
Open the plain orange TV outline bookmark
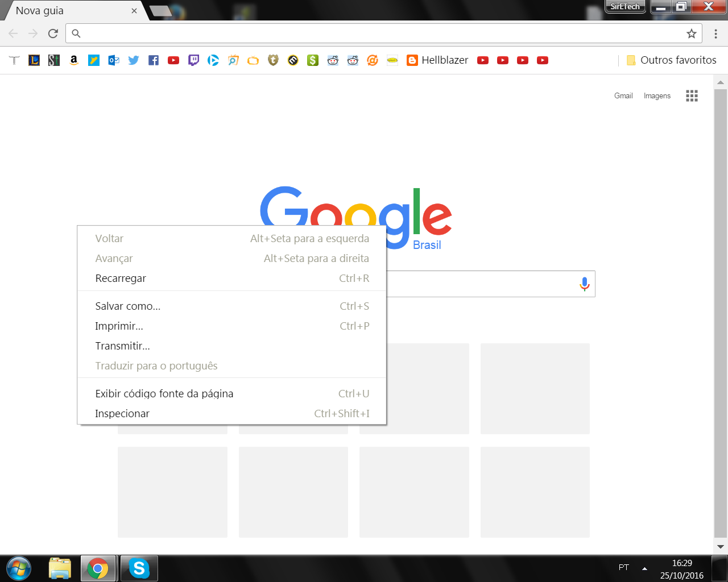[x=253, y=60]
